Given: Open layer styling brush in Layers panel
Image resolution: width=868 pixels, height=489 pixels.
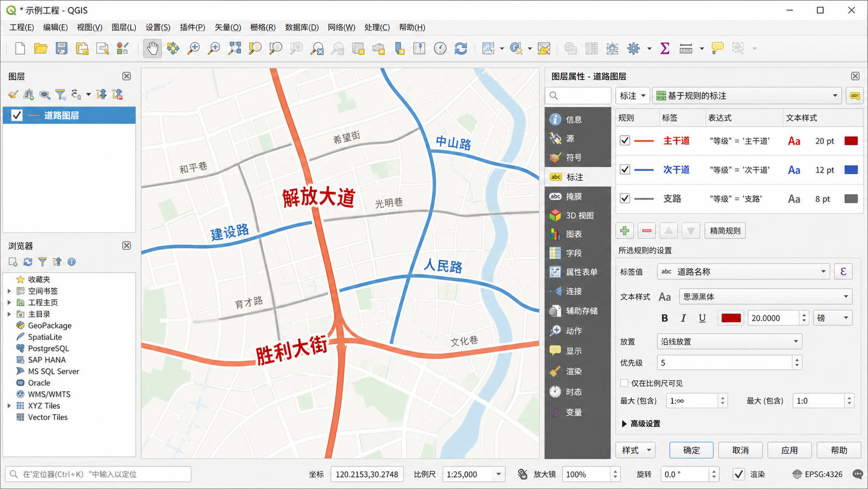Looking at the screenshot, I should [x=13, y=94].
